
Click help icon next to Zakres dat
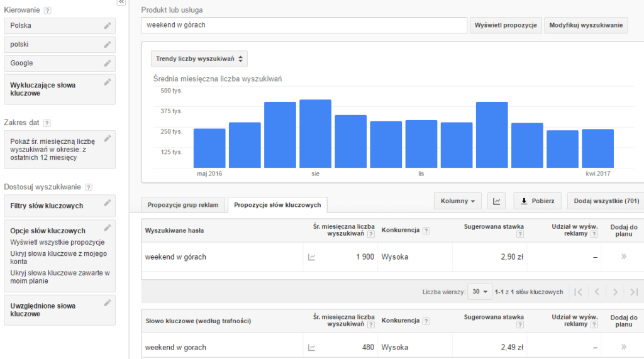pos(47,123)
